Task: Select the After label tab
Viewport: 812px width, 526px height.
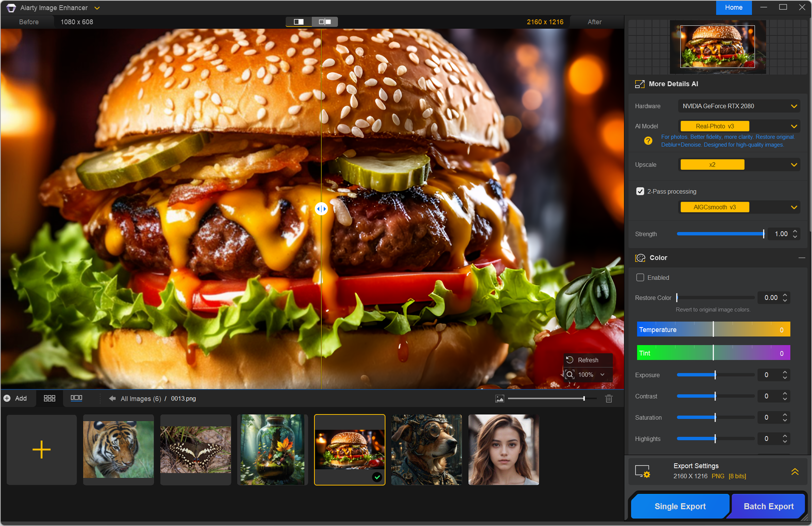Action: (594, 22)
